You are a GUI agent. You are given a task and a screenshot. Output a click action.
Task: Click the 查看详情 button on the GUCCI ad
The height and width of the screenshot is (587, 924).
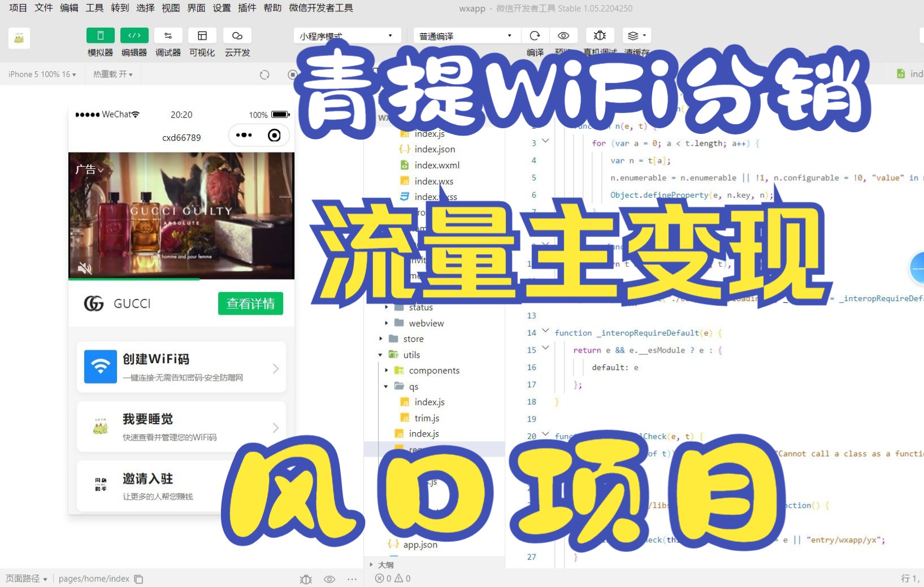(x=250, y=303)
